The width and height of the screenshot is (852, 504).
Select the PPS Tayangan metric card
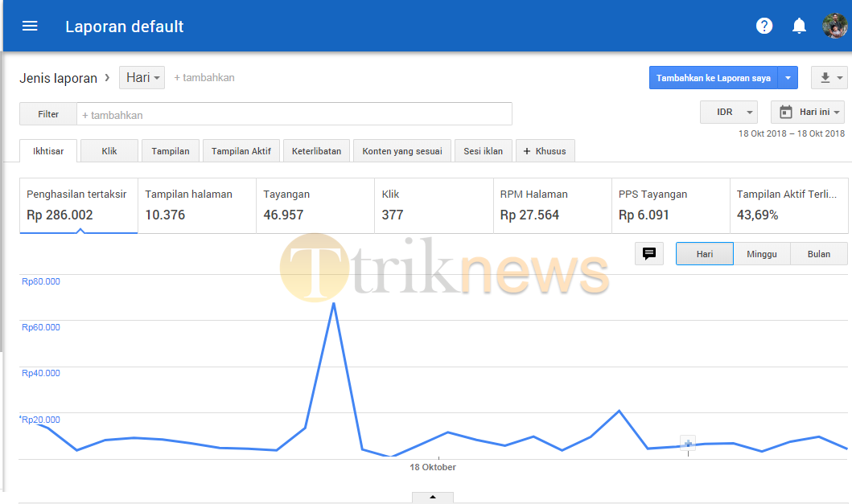[671, 206]
